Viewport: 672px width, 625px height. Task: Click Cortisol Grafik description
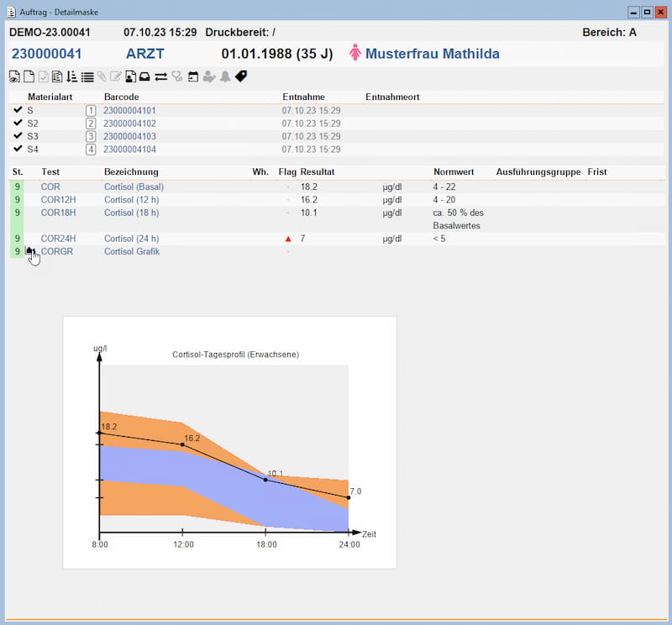pyautogui.click(x=132, y=251)
